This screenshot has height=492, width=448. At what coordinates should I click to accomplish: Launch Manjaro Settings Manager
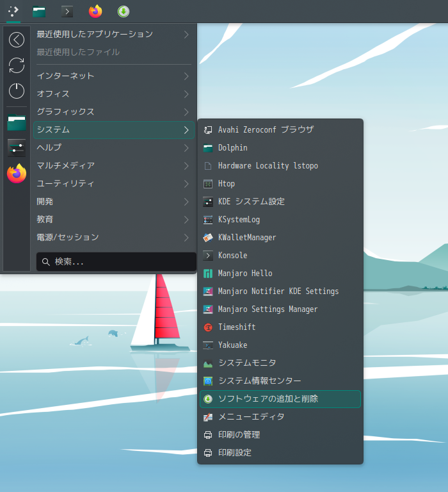point(280,309)
